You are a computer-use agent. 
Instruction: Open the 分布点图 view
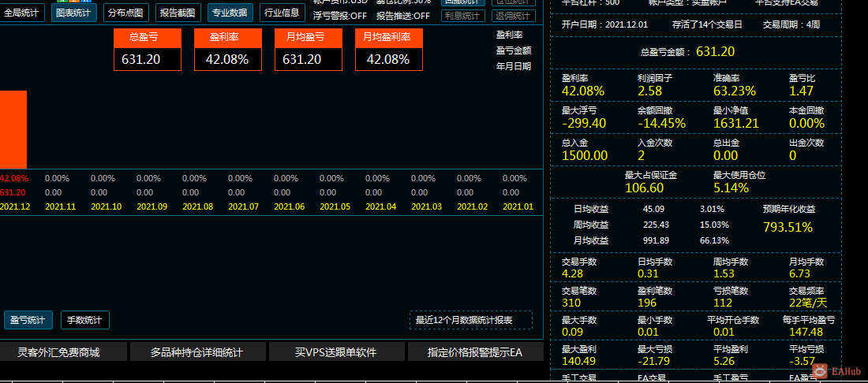[x=125, y=12]
